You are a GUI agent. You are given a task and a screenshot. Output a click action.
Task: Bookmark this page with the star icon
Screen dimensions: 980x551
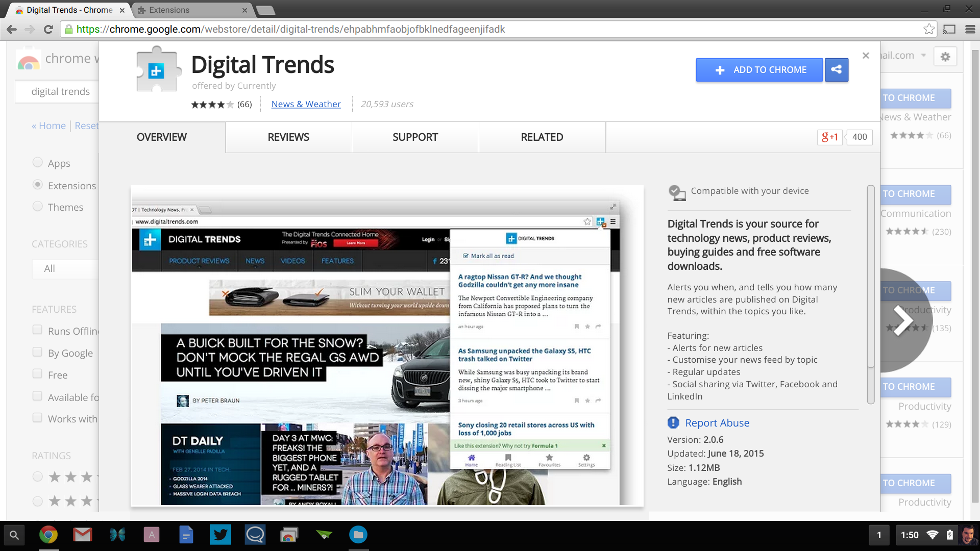(x=929, y=29)
